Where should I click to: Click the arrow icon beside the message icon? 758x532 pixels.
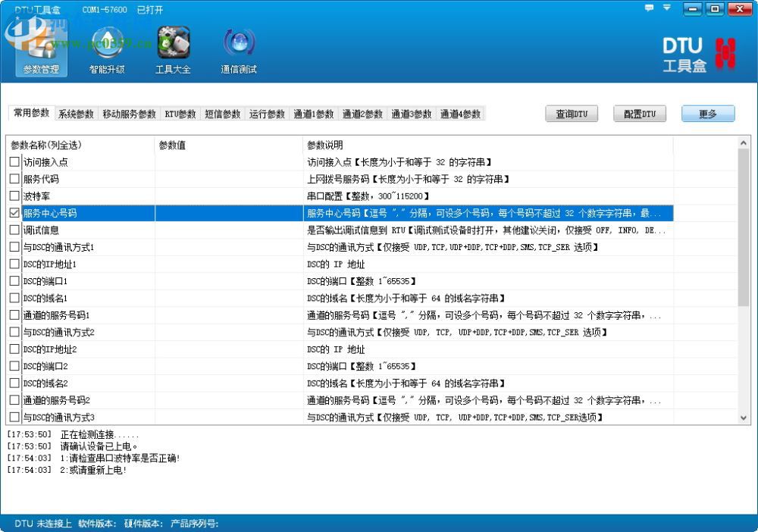coord(666,8)
